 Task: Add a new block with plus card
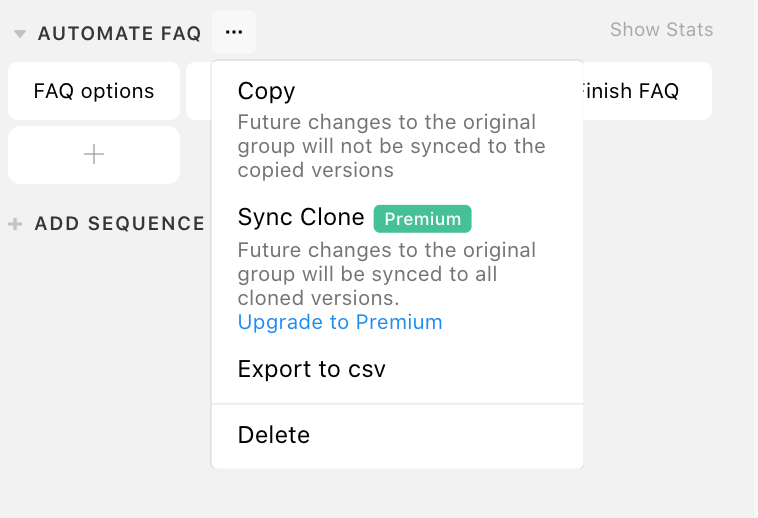[94, 155]
